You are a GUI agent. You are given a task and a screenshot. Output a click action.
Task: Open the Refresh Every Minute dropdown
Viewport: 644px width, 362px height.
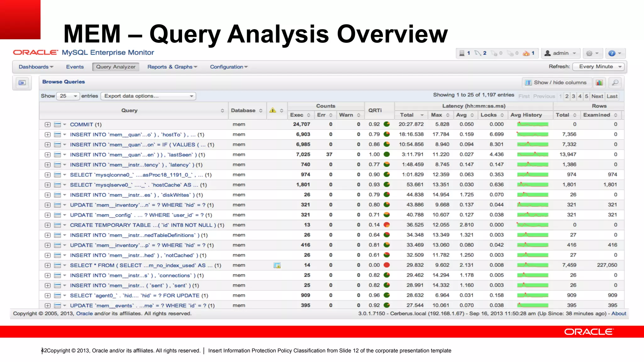pyautogui.click(x=598, y=67)
